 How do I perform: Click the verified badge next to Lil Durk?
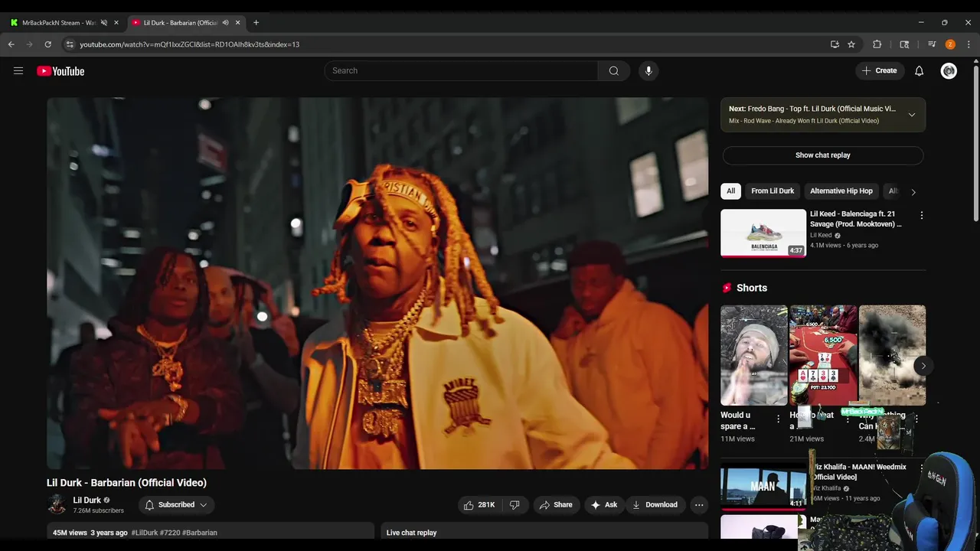(x=106, y=500)
